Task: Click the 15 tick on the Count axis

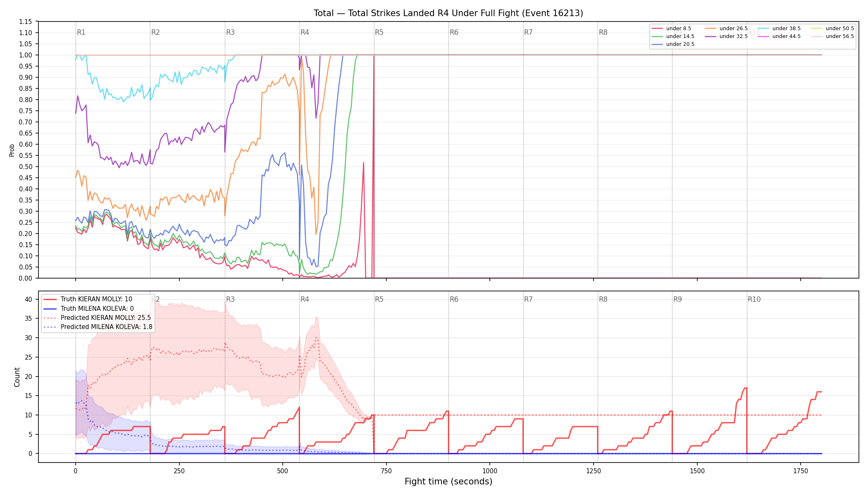Action: (29, 396)
